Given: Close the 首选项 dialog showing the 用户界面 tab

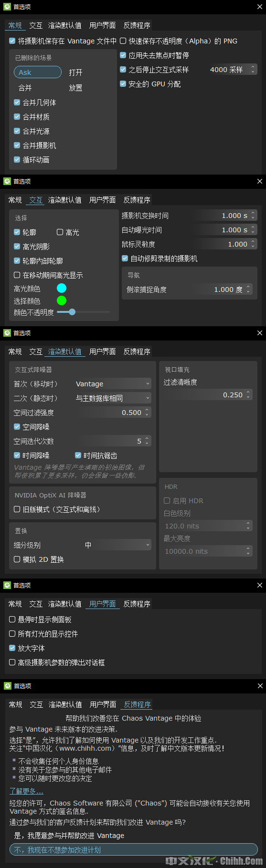Looking at the screenshot, I should coord(259,585).
